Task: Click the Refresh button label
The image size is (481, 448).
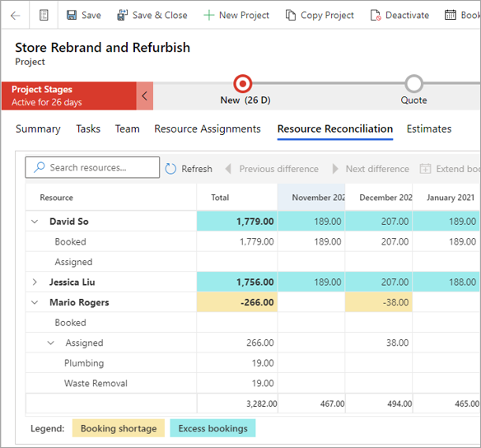Action: coord(197,169)
